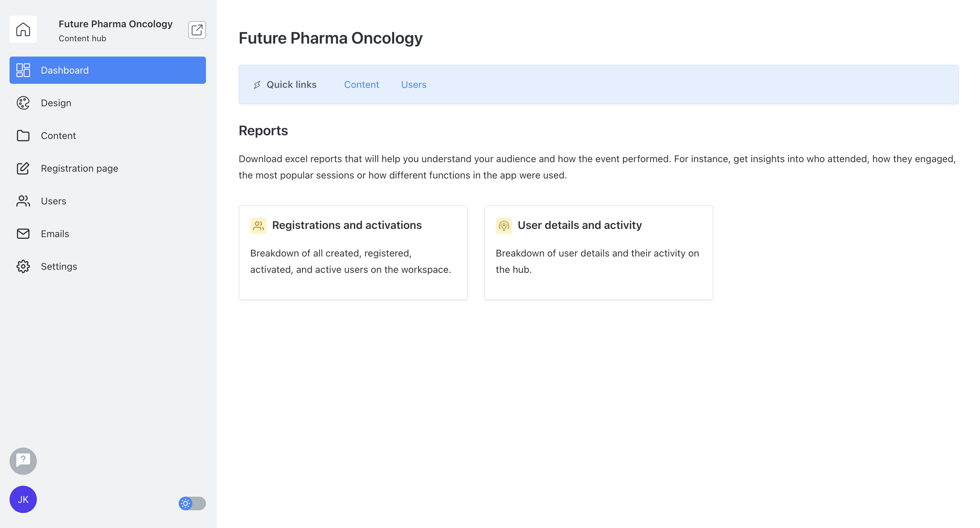Follow the Content quick link
The width and height of the screenshot is (980, 528).
[x=361, y=85]
